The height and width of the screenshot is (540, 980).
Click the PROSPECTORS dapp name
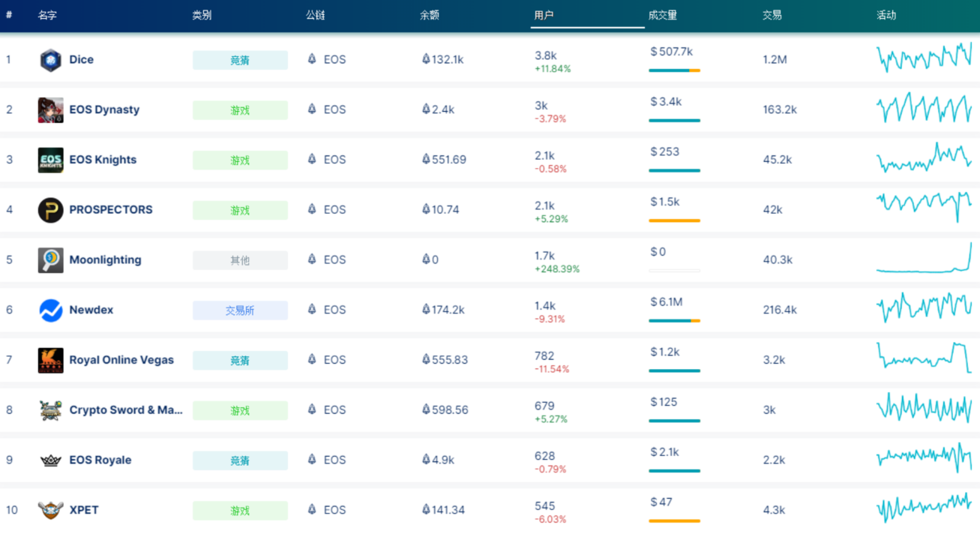coord(111,210)
